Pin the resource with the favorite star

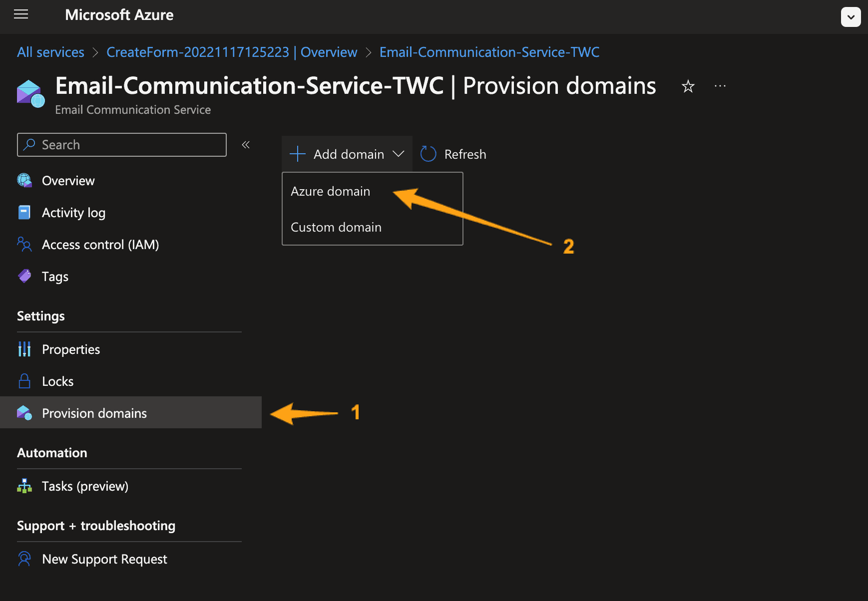(688, 86)
